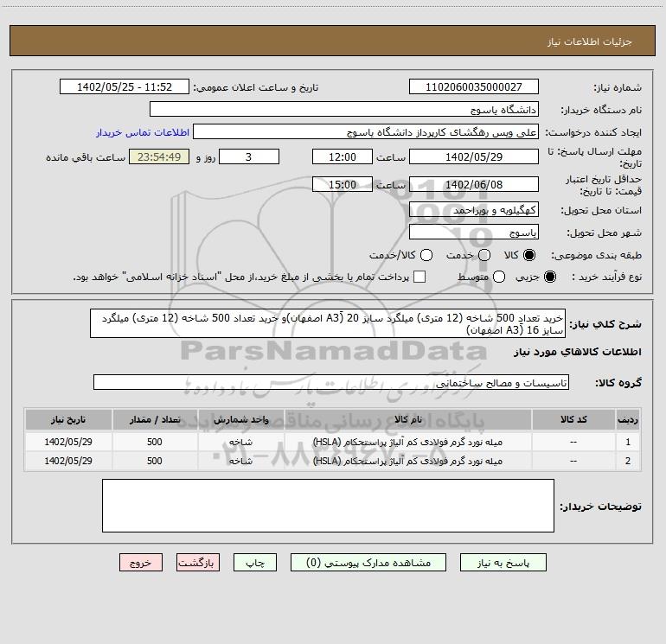The width and height of the screenshot is (666, 644).
Task: Click the goods group field تاسیسات و مصالح ساختمانی
Action: [331, 382]
